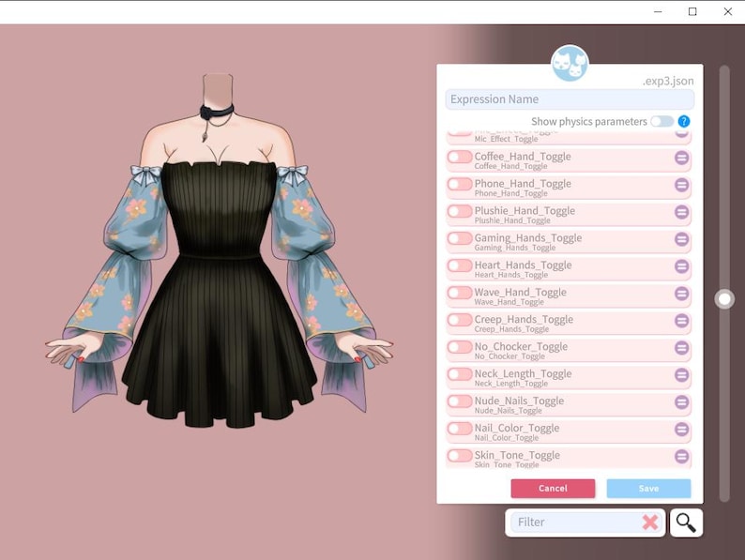Click the vertical slider handle on right
This screenshot has width=745, height=560.
click(724, 299)
